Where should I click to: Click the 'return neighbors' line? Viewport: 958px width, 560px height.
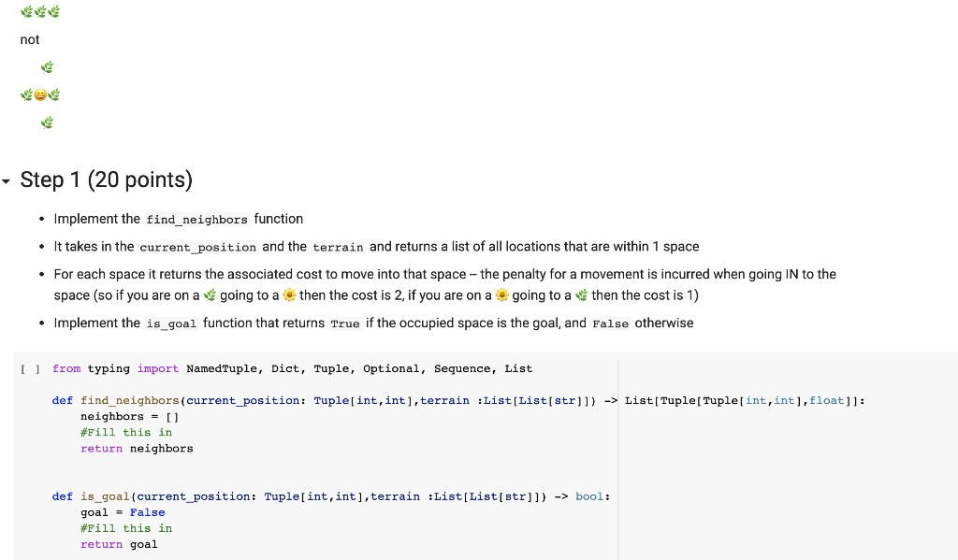tap(137, 448)
